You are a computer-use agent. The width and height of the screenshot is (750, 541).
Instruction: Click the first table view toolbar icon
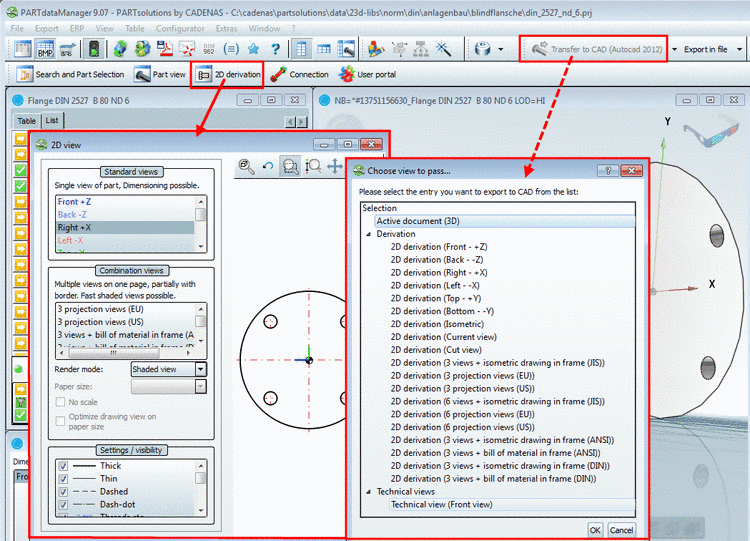coord(22,49)
